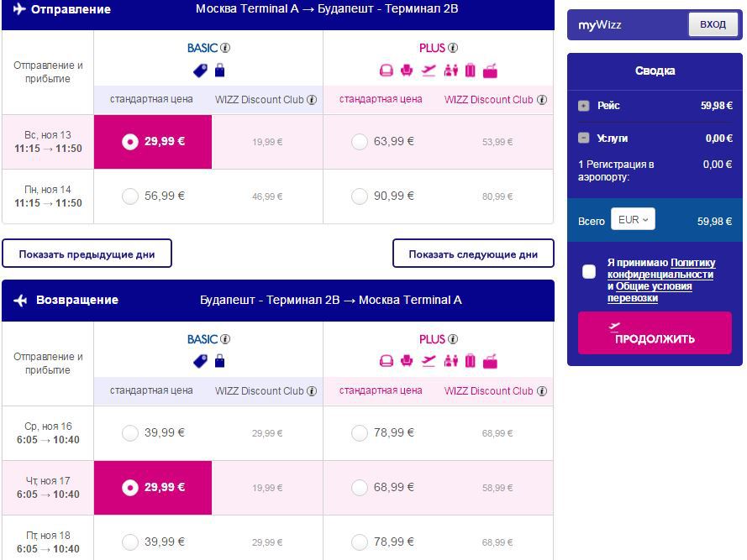Screen dimensions: 747x560
Task: Expand the Рейс summary row
Action: (x=584, y=106)
